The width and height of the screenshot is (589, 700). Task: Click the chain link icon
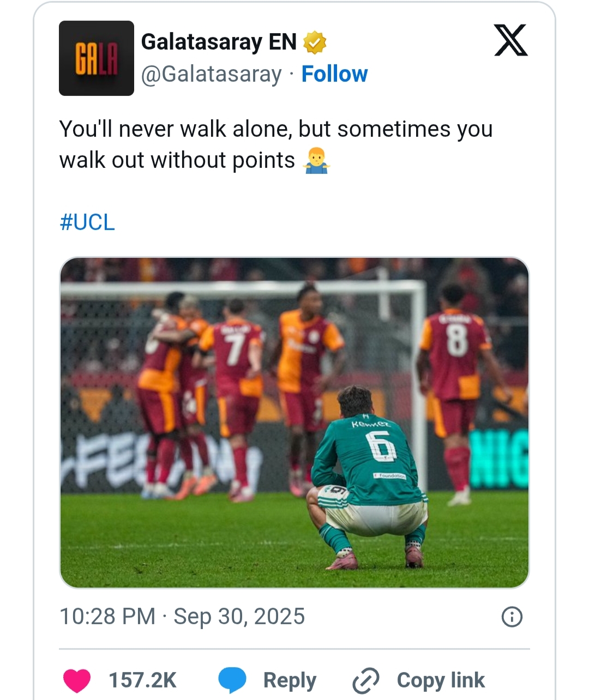(x=365, y=680)
